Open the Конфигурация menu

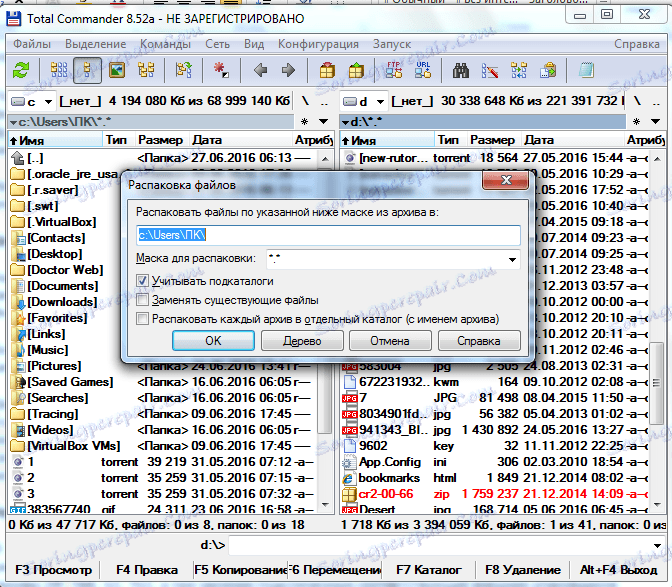318,44
